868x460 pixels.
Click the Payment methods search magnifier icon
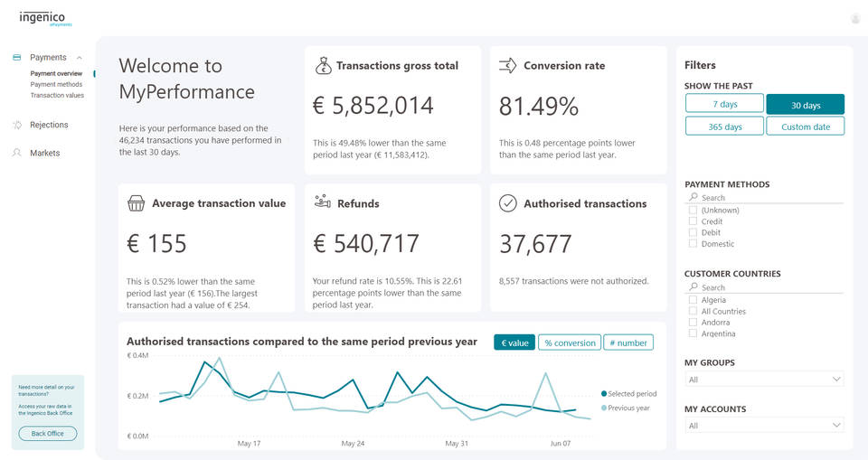(x=693, y=197)
